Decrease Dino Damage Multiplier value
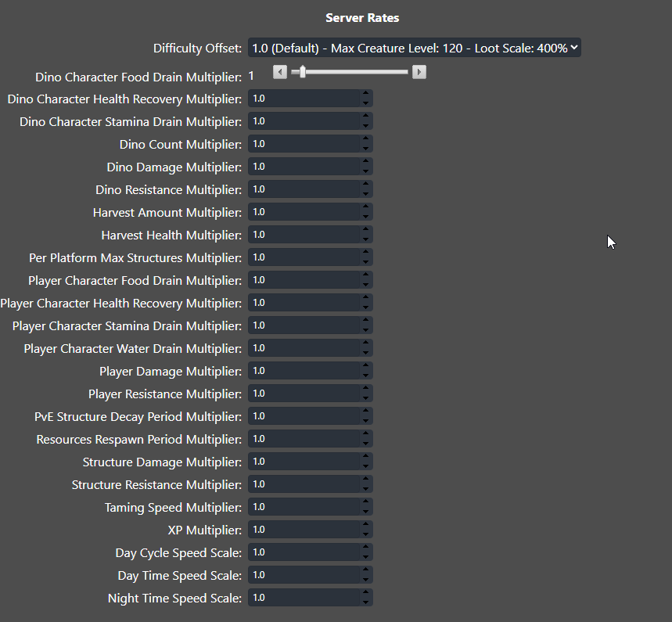This screenshot has height=622, width=672. point(365,171)
